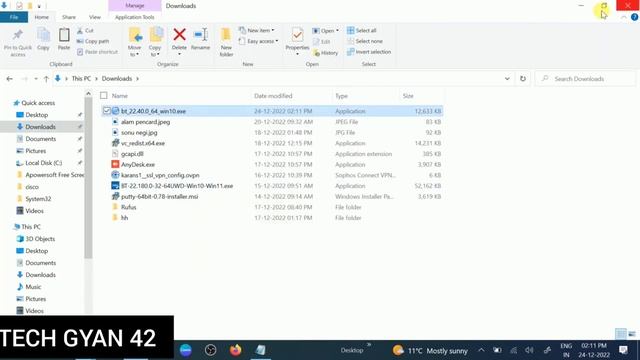Click This PC in the address path

click(x=81, y=79)
